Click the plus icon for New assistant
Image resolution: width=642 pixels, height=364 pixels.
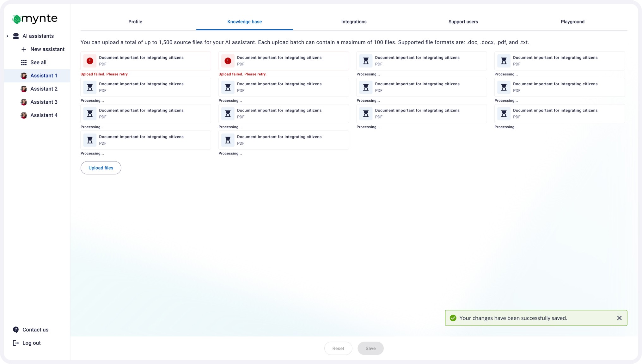[x=24, y=49]
